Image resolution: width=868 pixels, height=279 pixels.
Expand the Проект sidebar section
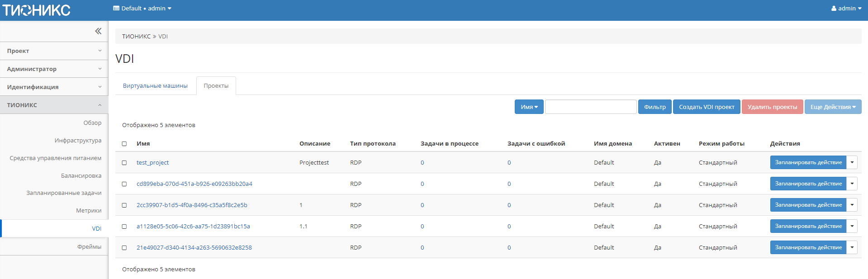[x=54, y=51]
